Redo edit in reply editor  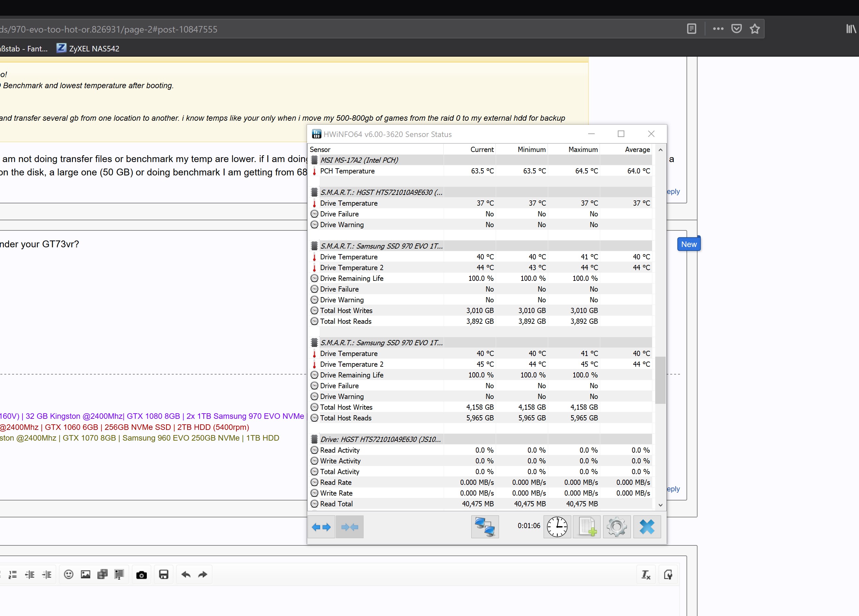(203, 574)
